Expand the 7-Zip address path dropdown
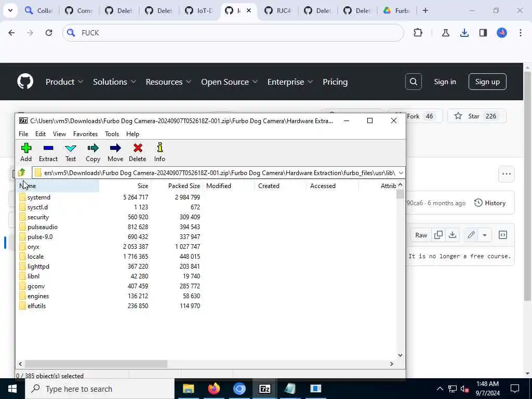 click(401, 172)
